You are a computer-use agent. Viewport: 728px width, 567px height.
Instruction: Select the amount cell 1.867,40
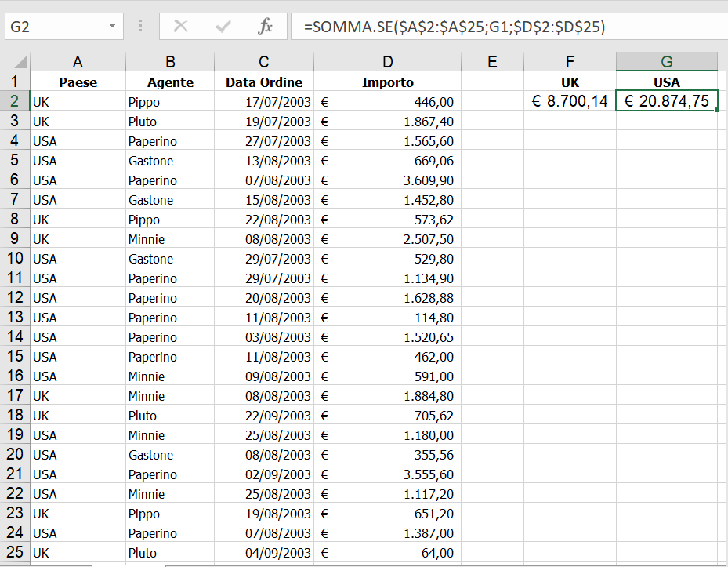pyautogui.click(x=388, y=121)
